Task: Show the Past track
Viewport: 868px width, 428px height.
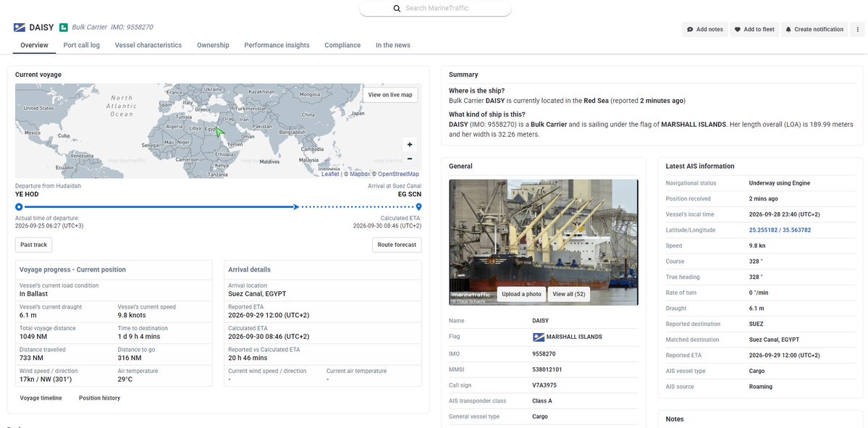Action: (x=34, y=245)
